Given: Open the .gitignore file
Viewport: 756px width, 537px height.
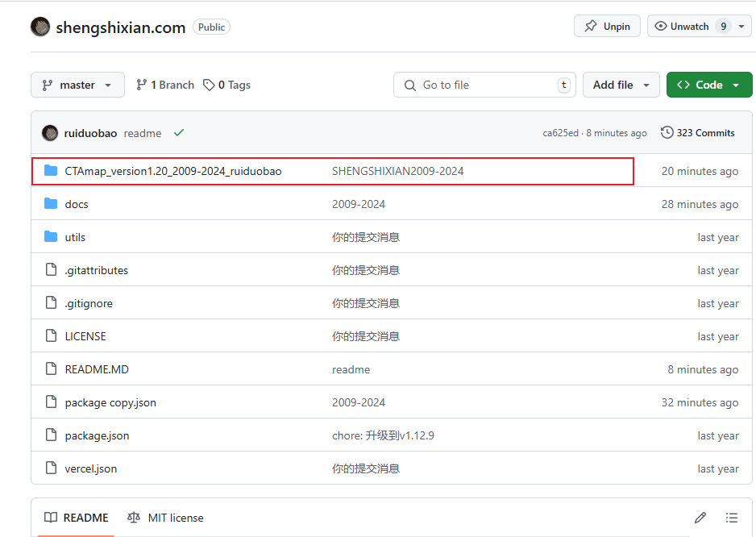Looking at the screenshot, I should 89,303.
